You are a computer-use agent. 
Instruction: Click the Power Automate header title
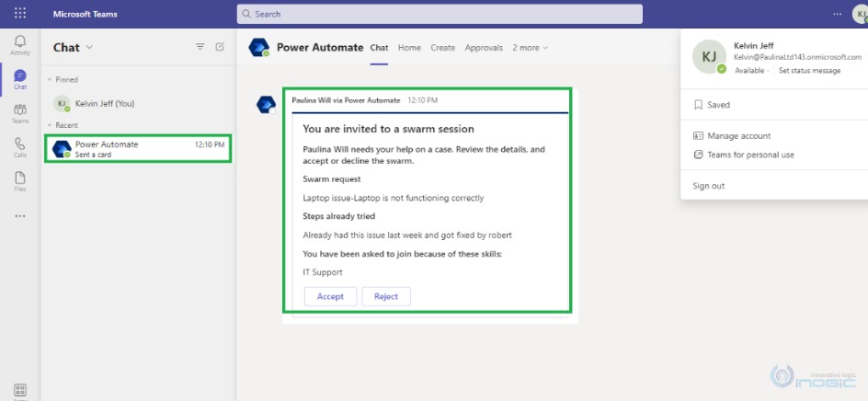320,48
